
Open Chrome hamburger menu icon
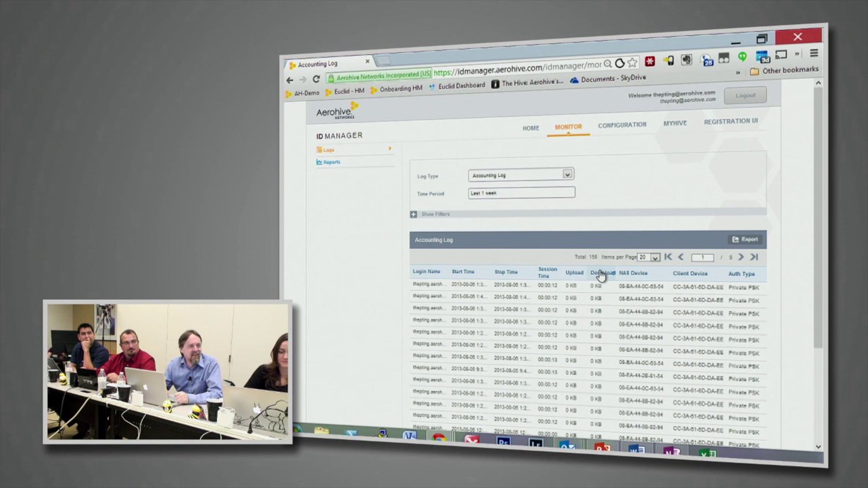tap(814, 53)
